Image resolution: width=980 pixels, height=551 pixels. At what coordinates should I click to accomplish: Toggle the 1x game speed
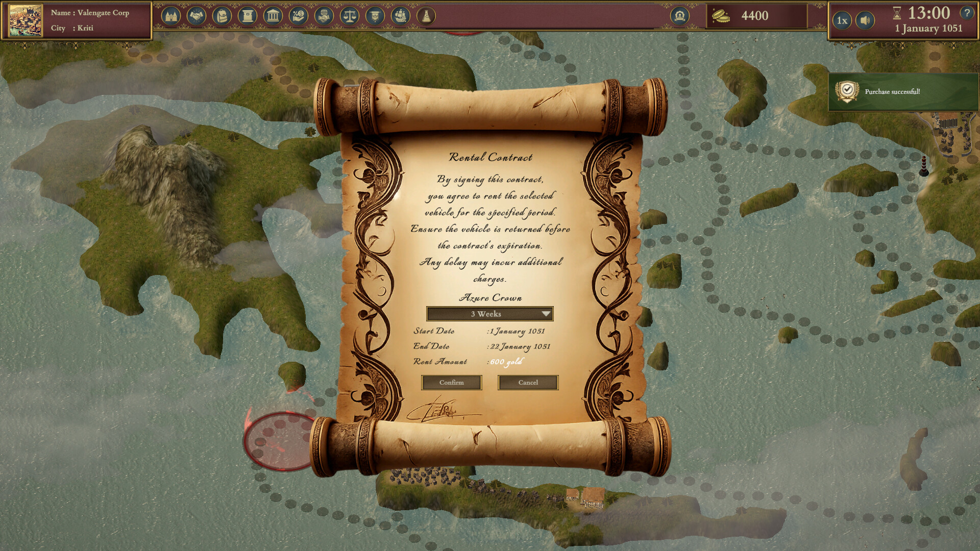pyautogui.click(x=842, y=20)
